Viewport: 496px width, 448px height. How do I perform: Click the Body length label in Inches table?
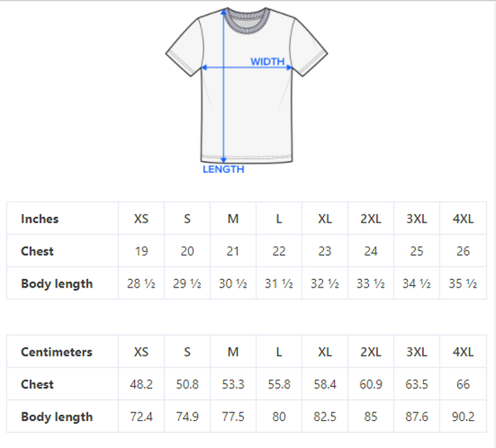click(57, 284)
